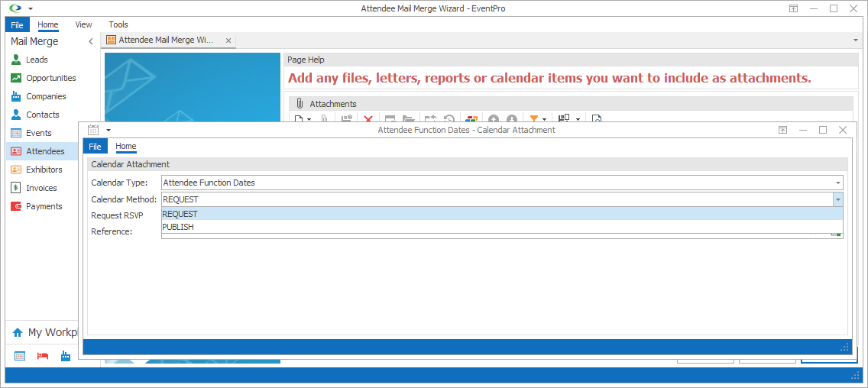Click the Reference: label
This screenshot has width=868, height=388.
tap(112, 231)
